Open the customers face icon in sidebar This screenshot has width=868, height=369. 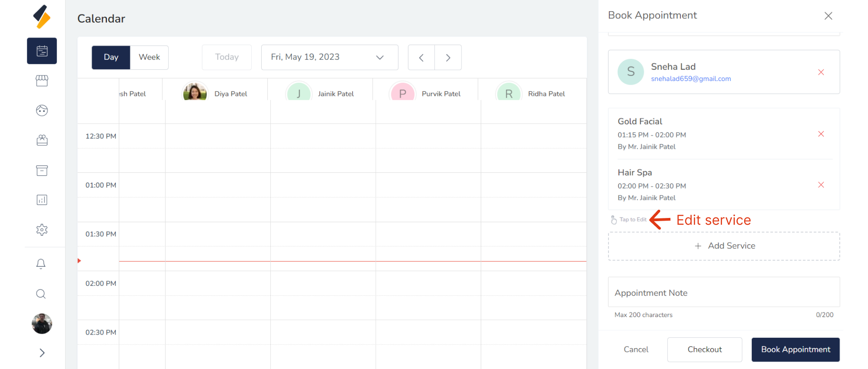pyautogui.click(x=42, y=111)
